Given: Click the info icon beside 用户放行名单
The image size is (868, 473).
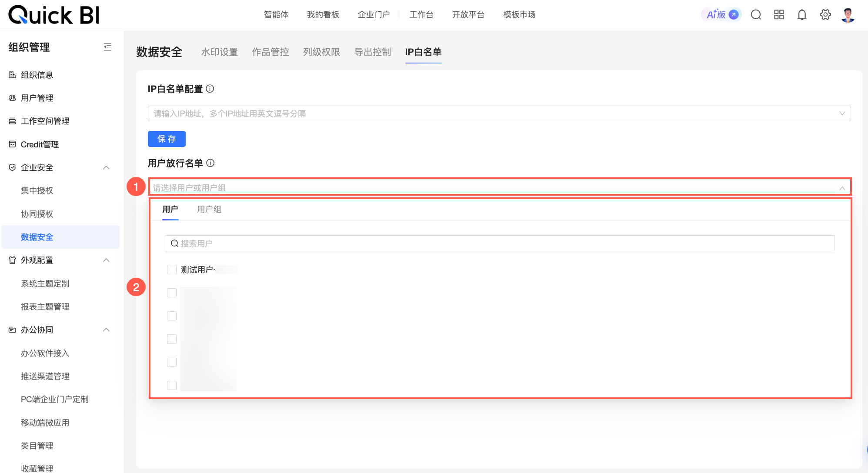Looking at the screenshot, I should pos(210,163).
